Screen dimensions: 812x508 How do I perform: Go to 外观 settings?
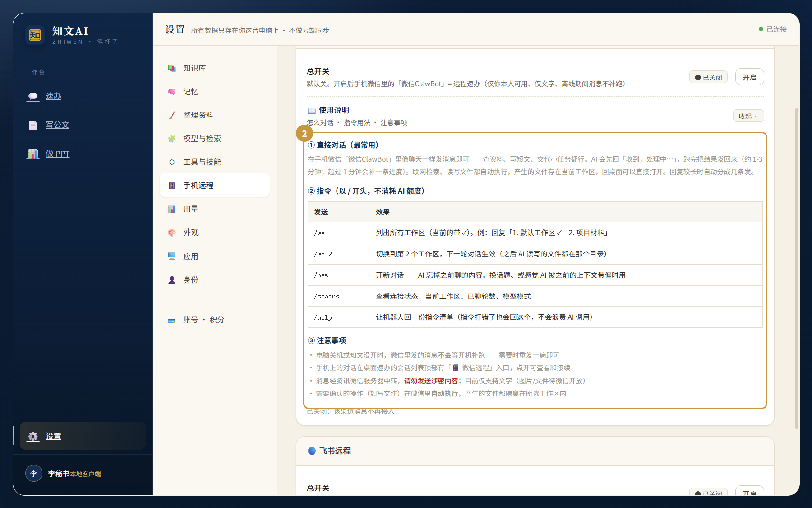(x=215, y=233)
